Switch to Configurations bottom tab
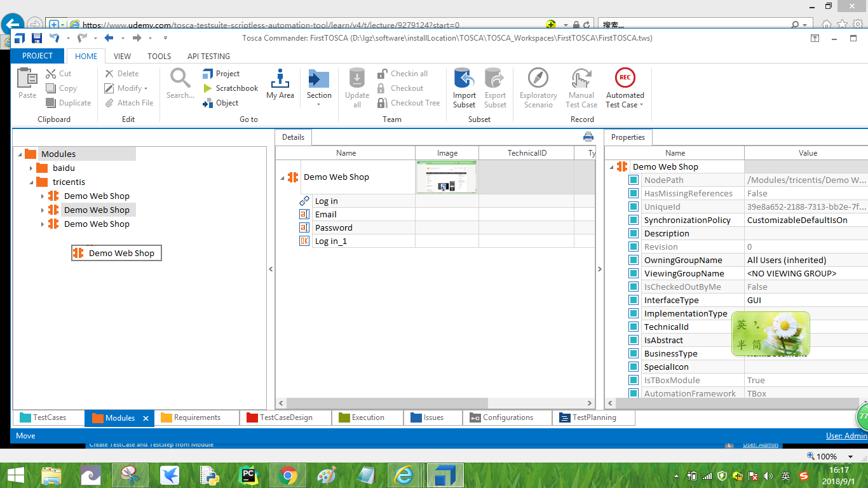The image size is (868, 488). click(x=507, y=417)
